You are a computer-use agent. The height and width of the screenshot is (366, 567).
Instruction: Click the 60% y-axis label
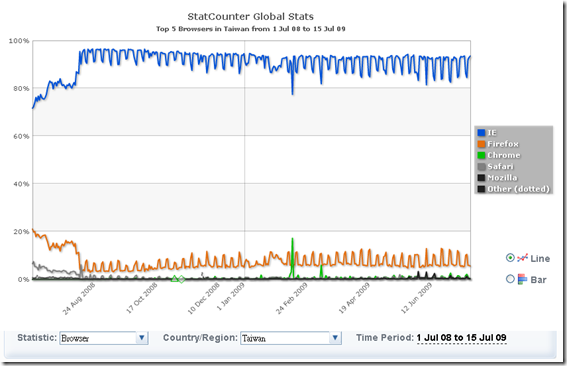[x=21, y=136]
